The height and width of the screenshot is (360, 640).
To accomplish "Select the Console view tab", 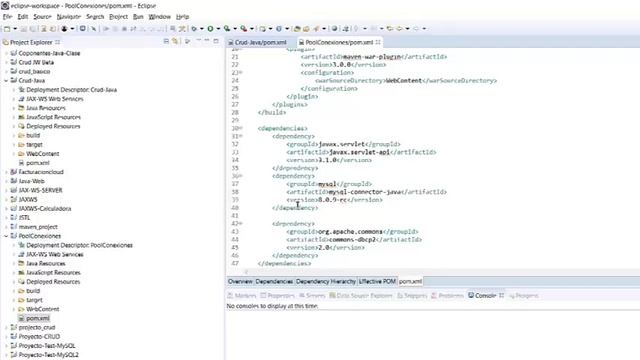I will pyautogui.click(x=482, y=296).
